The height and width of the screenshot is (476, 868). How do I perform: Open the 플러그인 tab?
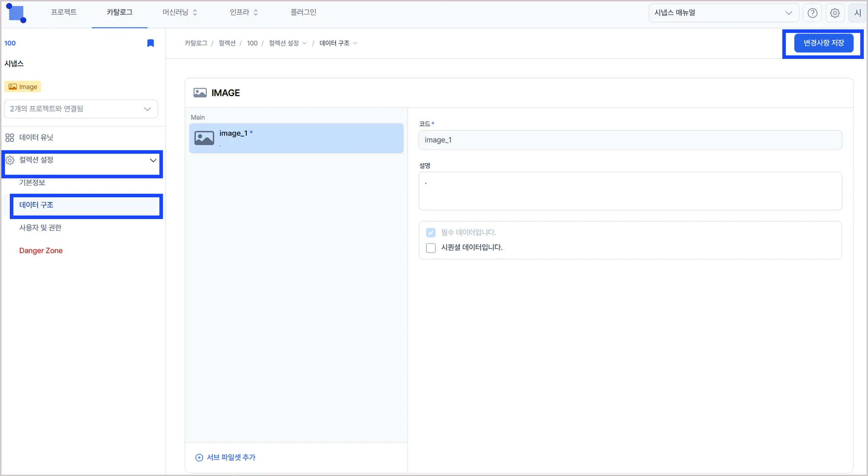303,13
